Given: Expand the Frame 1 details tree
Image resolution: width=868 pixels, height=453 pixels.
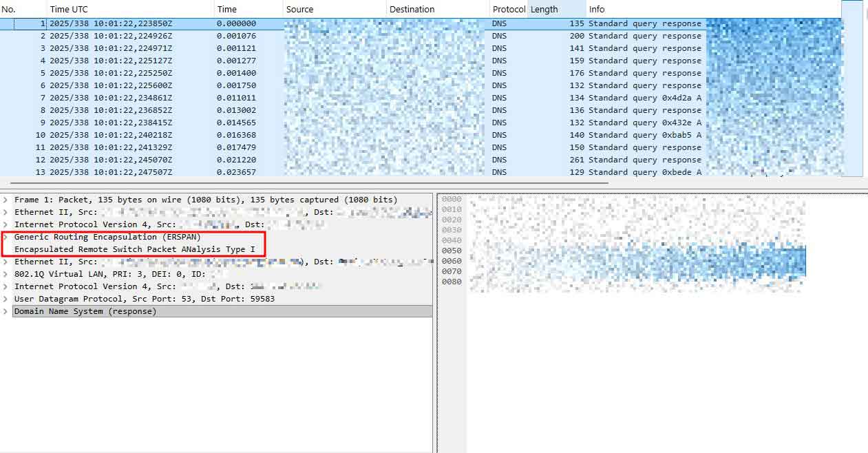Looking at the screenshot, I should pos(6,200).
